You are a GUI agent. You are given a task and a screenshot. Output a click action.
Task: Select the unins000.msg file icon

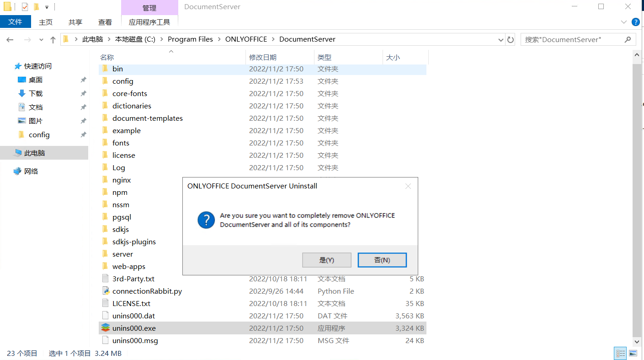point(105,340)
